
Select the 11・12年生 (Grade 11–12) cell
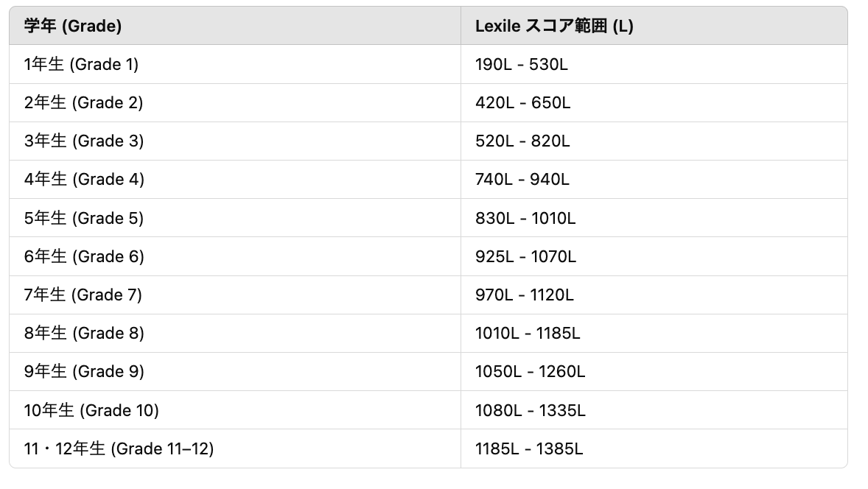pos(119,448)
